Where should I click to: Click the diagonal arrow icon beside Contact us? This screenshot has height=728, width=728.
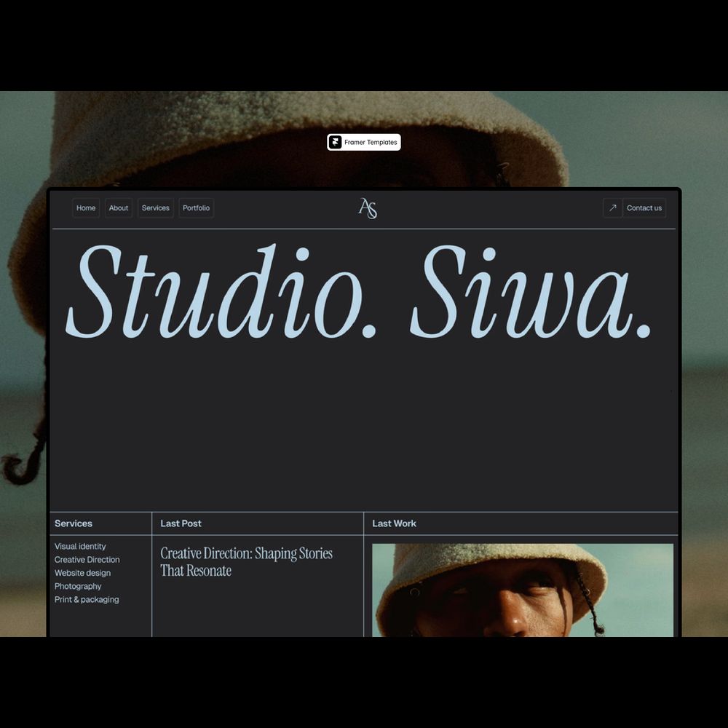[x=612, y=208]
